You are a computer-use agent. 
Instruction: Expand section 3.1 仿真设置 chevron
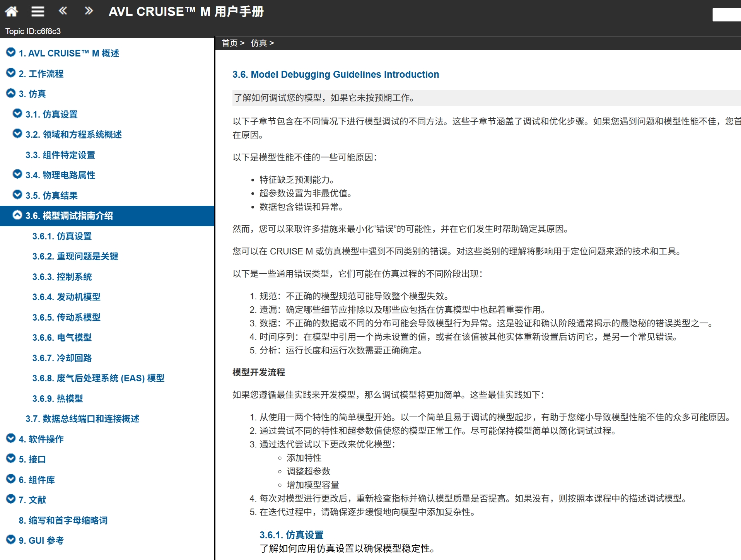click(x=17, y=113)
